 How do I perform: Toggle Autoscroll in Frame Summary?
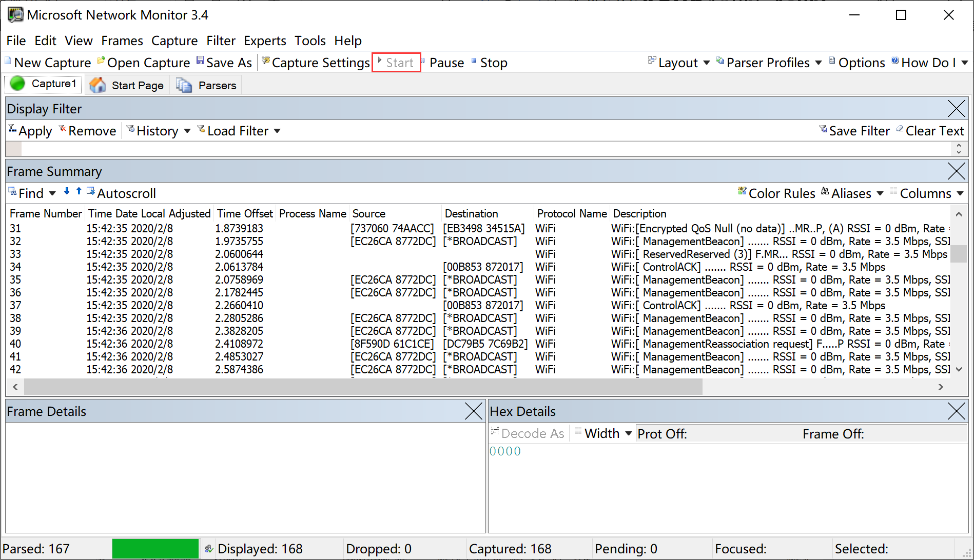pos(121,193)
